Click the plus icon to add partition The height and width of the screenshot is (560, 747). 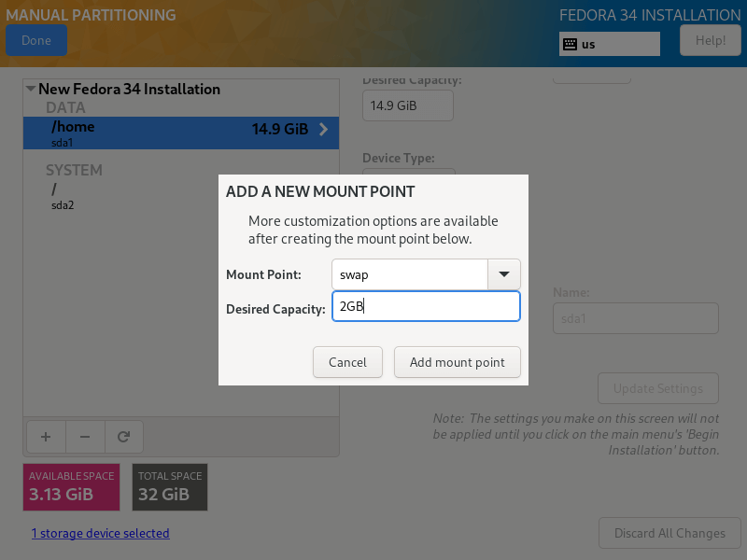[46, 436]
